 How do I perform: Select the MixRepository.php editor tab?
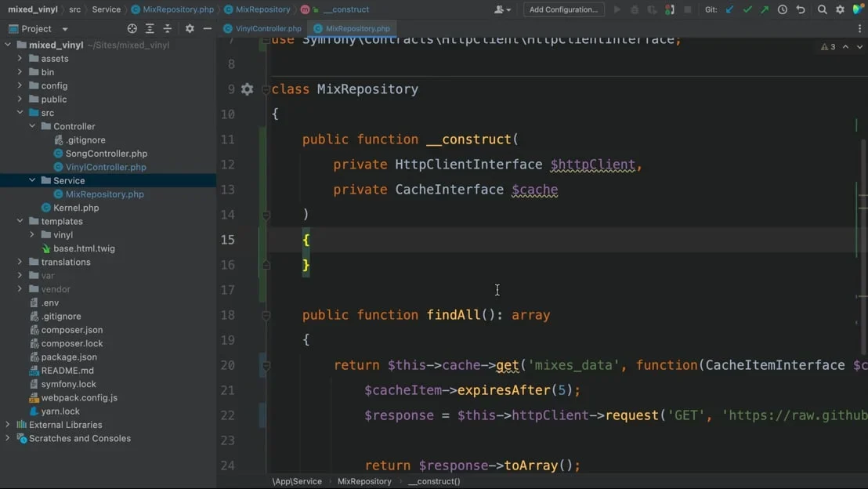[352, 29]
